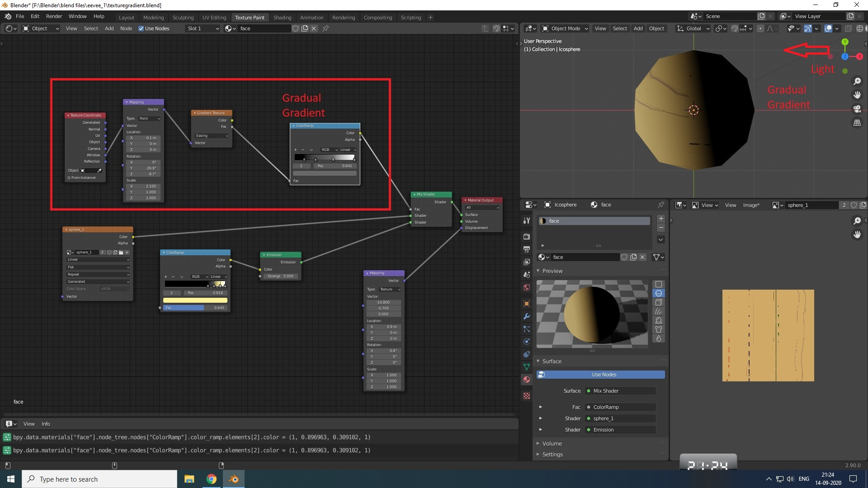Open the Texture properties tab
This screenshot has height=488, width=868.
coord(526,395)
